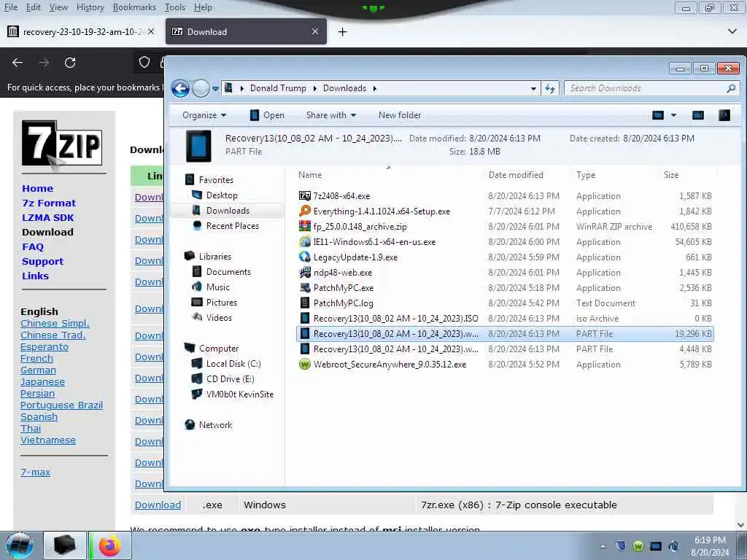Toggle the preview pane icon
This screenshot has width=747, height=560.
pos(698,115)
